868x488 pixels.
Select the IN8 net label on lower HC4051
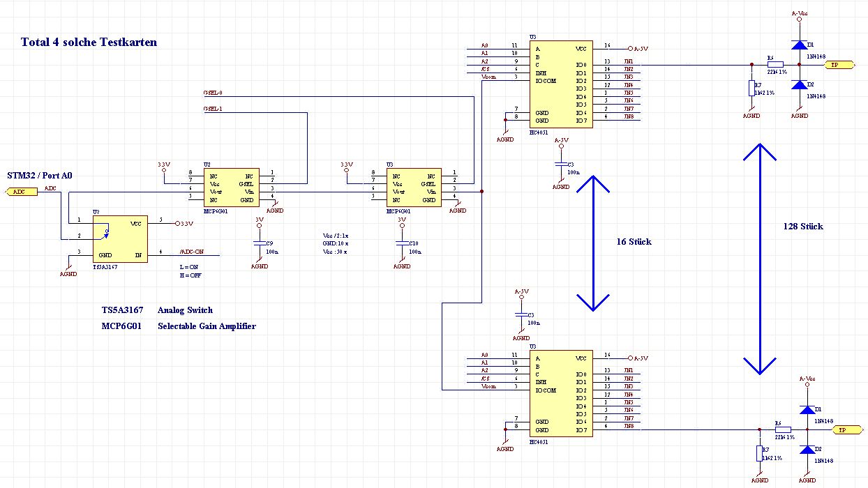click(628, 426)
